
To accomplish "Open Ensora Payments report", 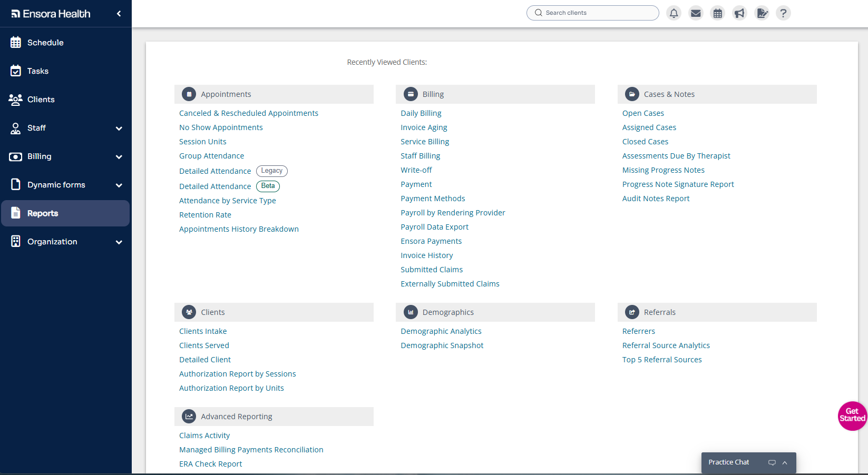I will coord(431,241).
